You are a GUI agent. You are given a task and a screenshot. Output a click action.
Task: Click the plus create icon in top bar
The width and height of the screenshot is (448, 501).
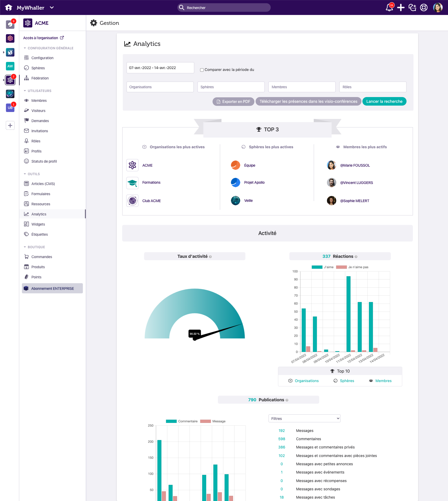click(x=401, y=8)
